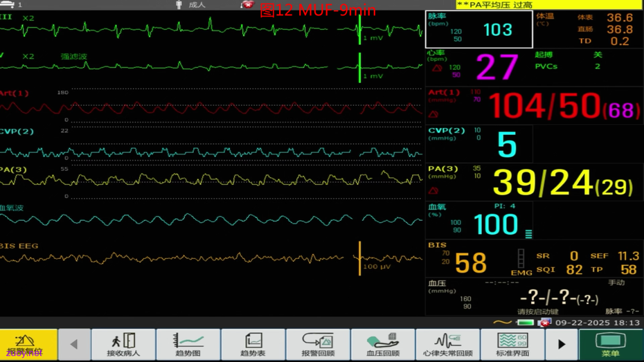The height and width of the screenshot is (362, 644).
Task: Click the SpO2 signal strength bar
Action: [x=528, y=234]
